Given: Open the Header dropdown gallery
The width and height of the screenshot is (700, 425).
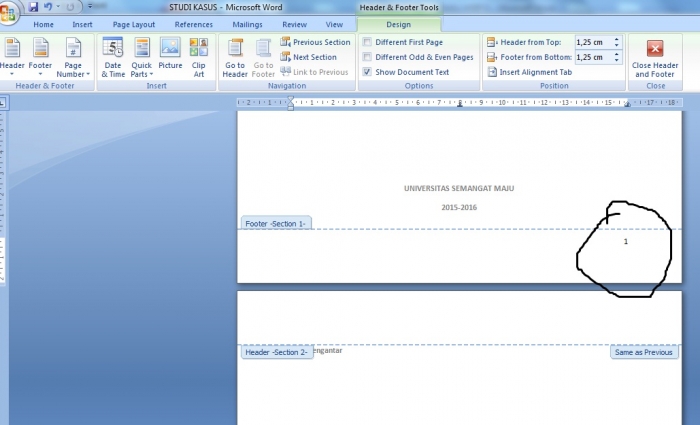Looking at the screenshot, I should (x=13, y=57).
